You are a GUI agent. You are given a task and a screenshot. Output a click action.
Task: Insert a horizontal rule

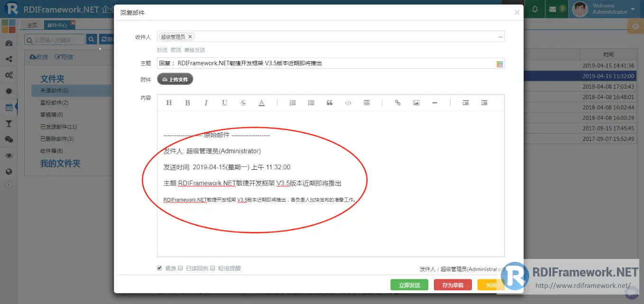[434, 103]
